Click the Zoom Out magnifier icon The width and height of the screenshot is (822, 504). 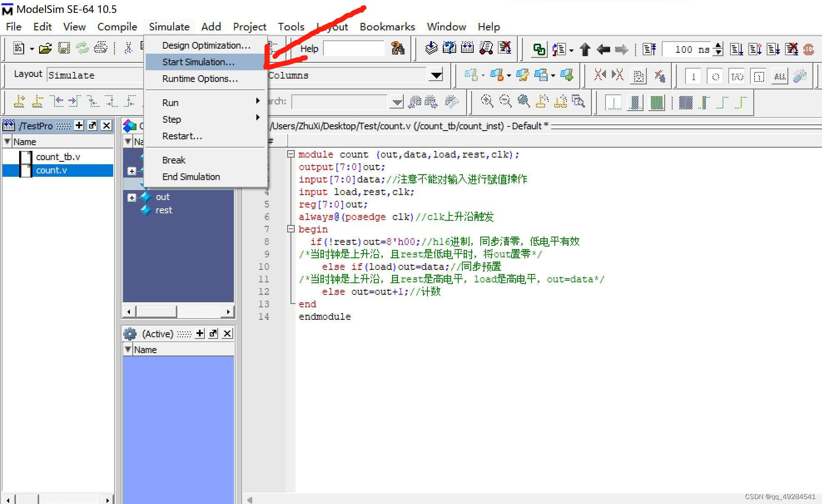click(505, 101)
